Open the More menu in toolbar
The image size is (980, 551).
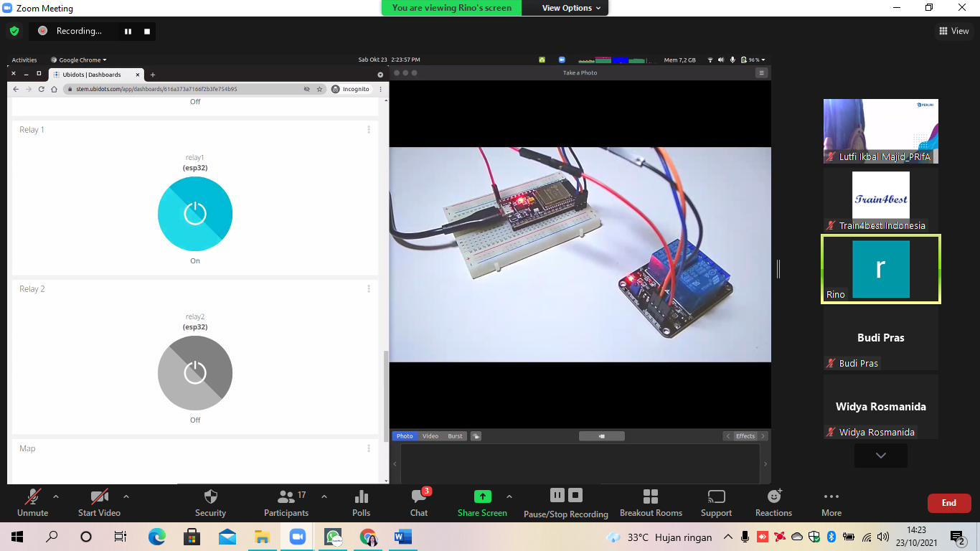[x=831, y=502]
